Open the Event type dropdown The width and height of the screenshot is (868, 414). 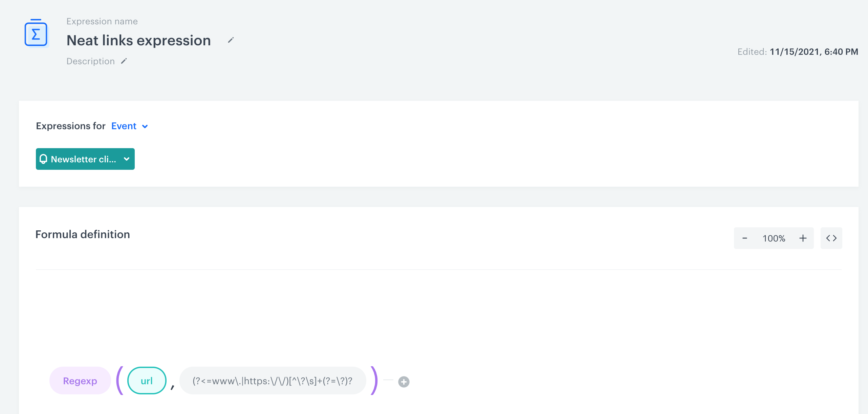tap(124, 126)
